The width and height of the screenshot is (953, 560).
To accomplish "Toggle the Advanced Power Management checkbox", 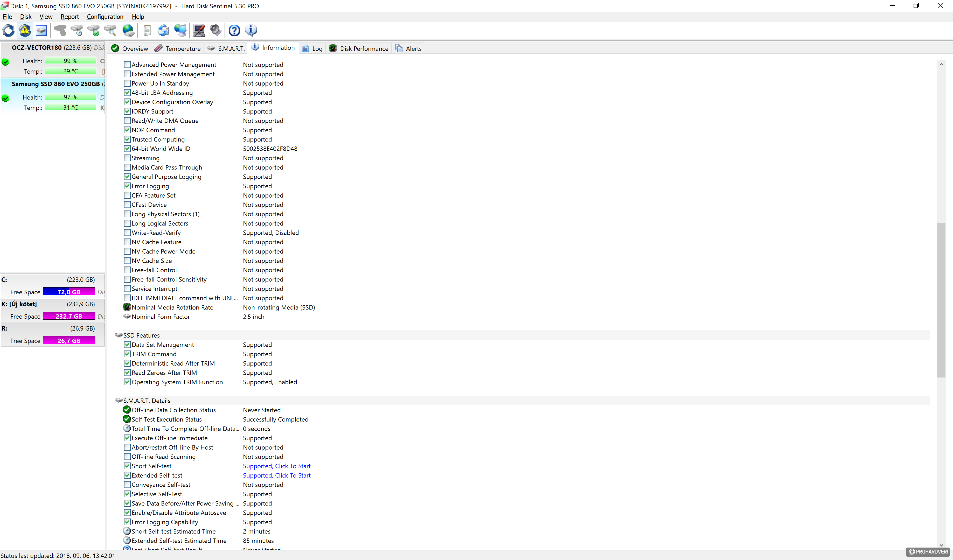I will click(x=127, y=65).
